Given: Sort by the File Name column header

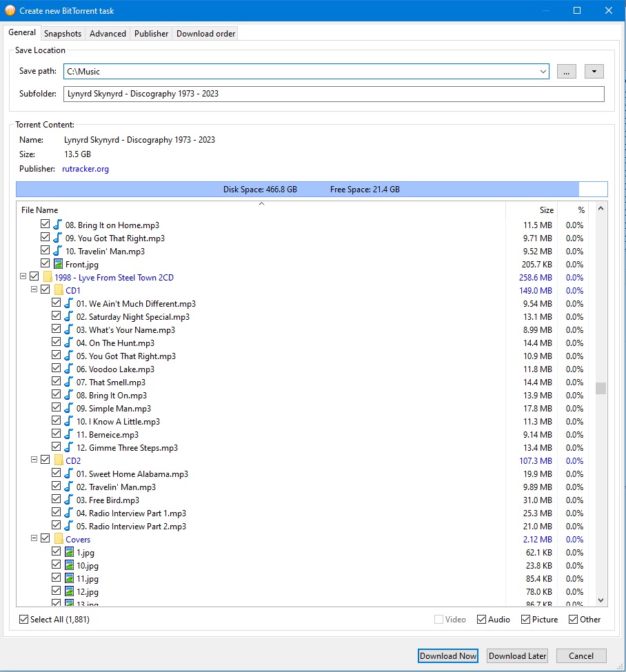Looking at the screenshot, I should tap(261, 210).
